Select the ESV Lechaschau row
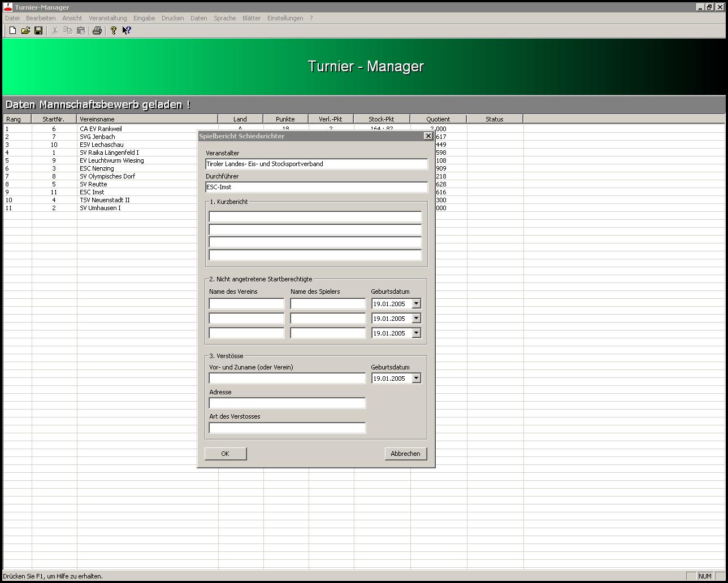Image resolution: width=728 pixels, height=583 pixels. (102, 145)
